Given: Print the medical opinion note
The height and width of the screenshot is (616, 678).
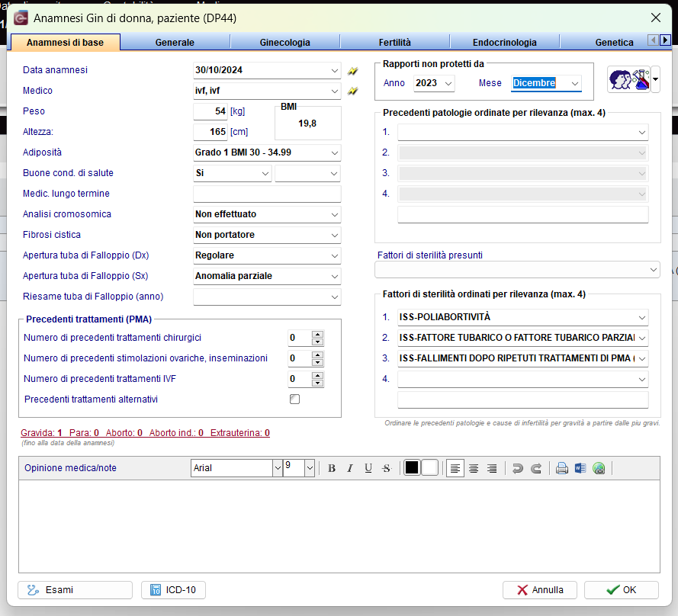Looking at the screenshot, I should (x=561, y=468).
